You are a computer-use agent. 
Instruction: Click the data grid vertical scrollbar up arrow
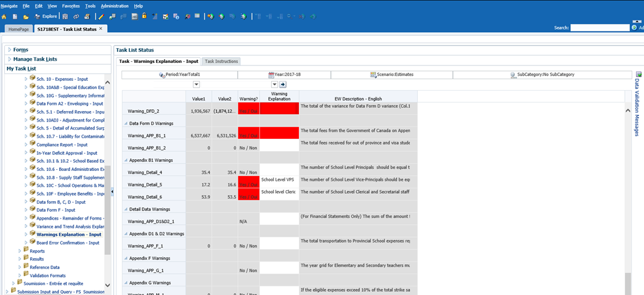[628, 110]
